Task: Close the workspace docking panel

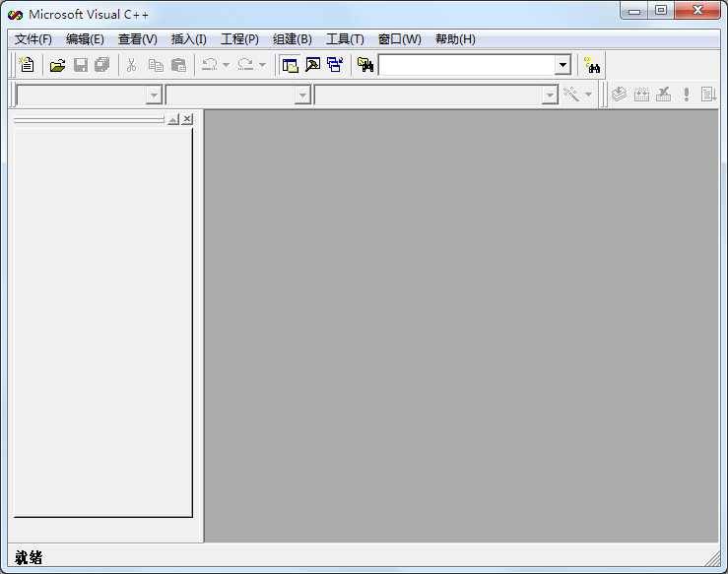Action: tap(187, 119)
